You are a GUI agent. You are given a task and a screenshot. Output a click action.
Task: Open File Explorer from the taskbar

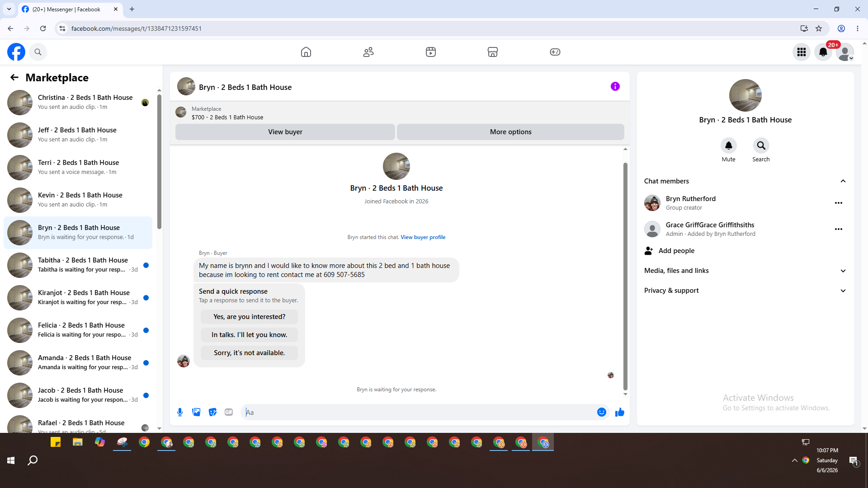click(78, 442)
